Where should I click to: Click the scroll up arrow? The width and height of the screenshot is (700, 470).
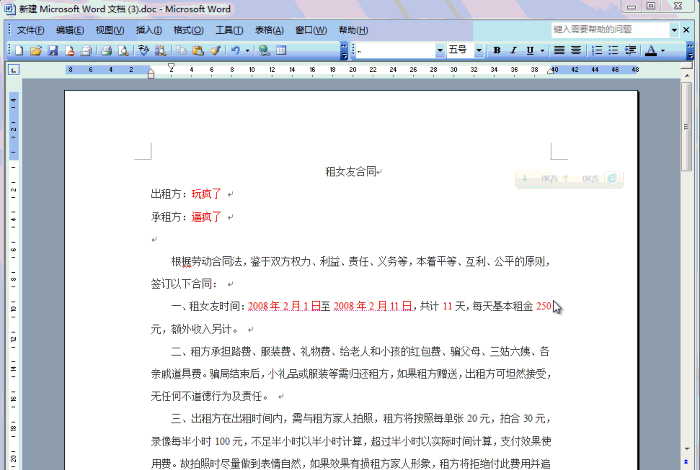click(687, 76)
